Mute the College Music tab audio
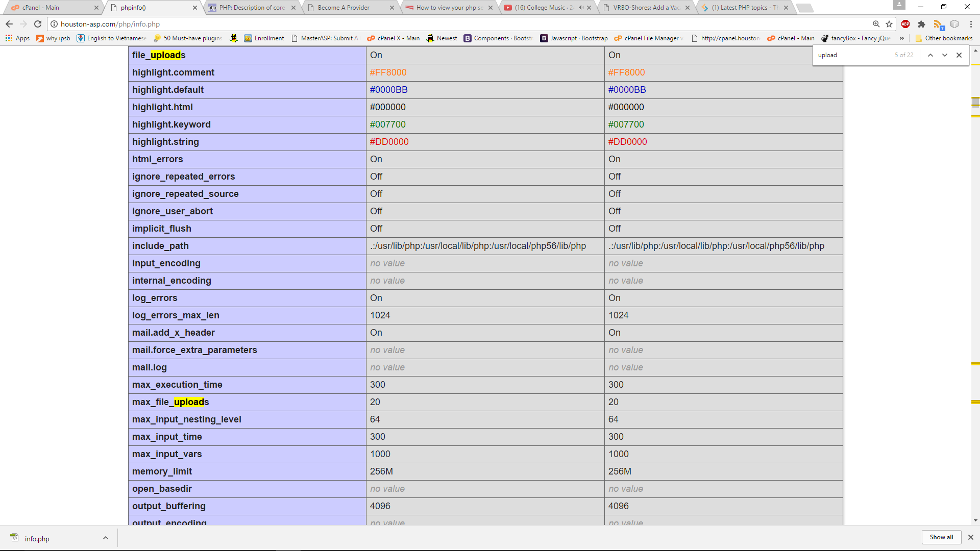The image size is (980, 551). [x=580, y=8]
